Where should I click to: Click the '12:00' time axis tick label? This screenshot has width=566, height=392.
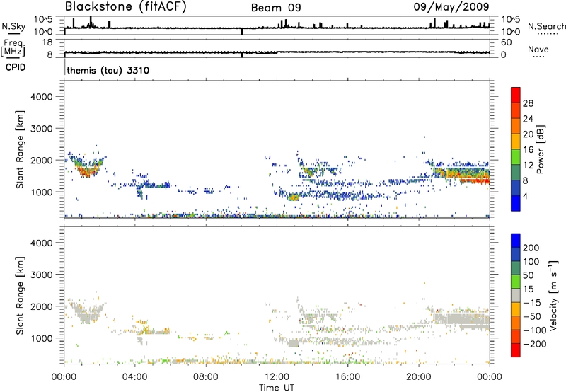277,377
